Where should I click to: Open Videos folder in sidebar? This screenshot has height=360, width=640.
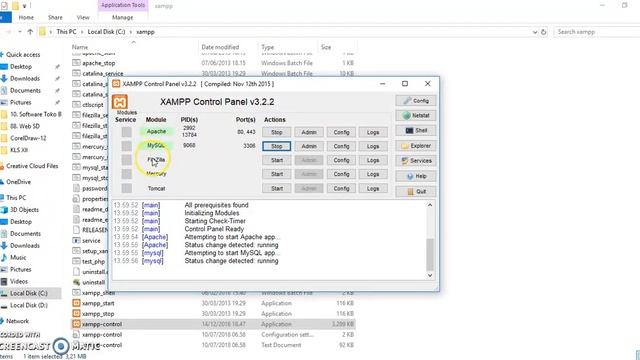(19, 281)
